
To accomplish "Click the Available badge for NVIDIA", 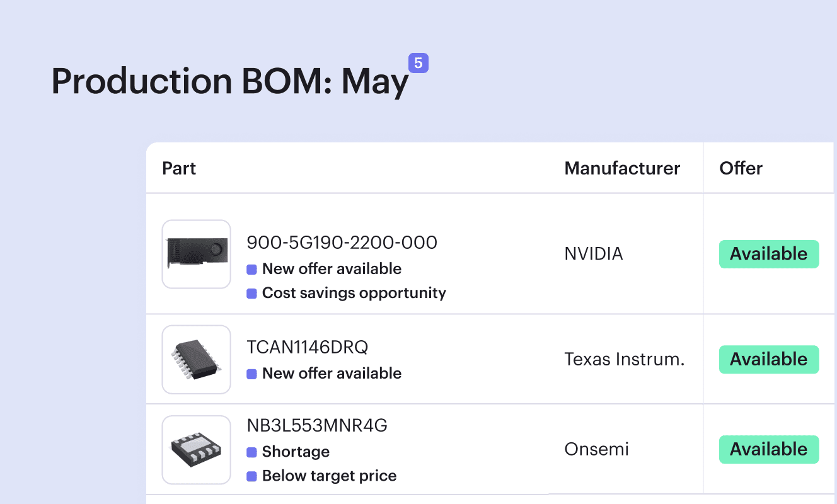I will [x=769, y=254].
